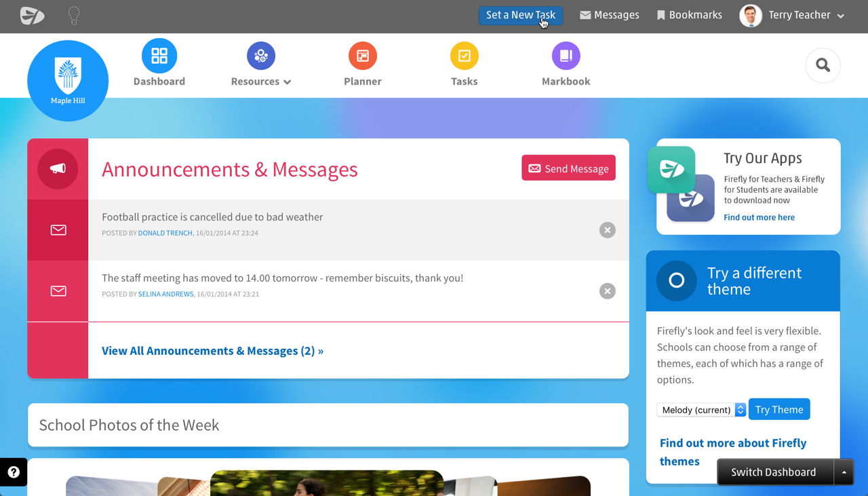Expand the Terry Teacher account dropdown arrow

pyautogui.click(x=841, y=16)
